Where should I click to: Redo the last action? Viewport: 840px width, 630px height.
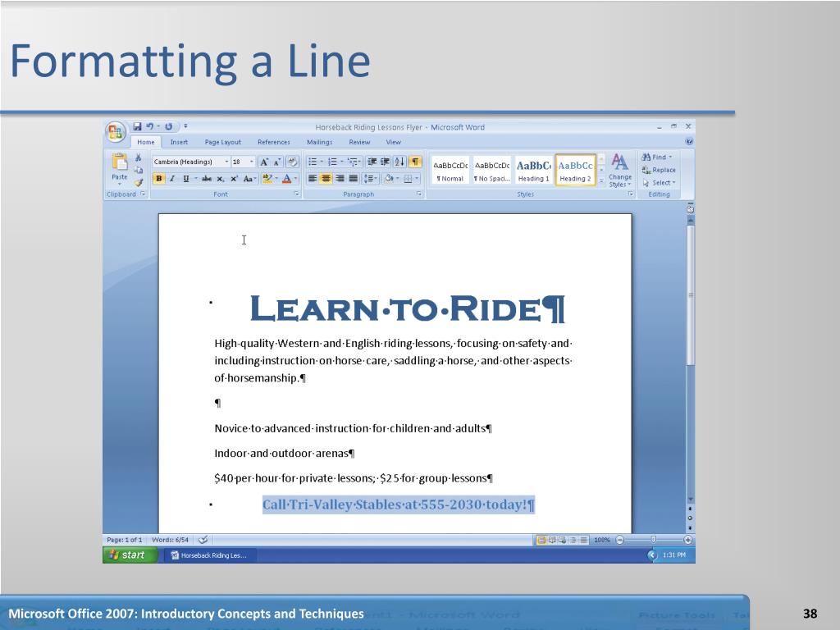[169, 126]
